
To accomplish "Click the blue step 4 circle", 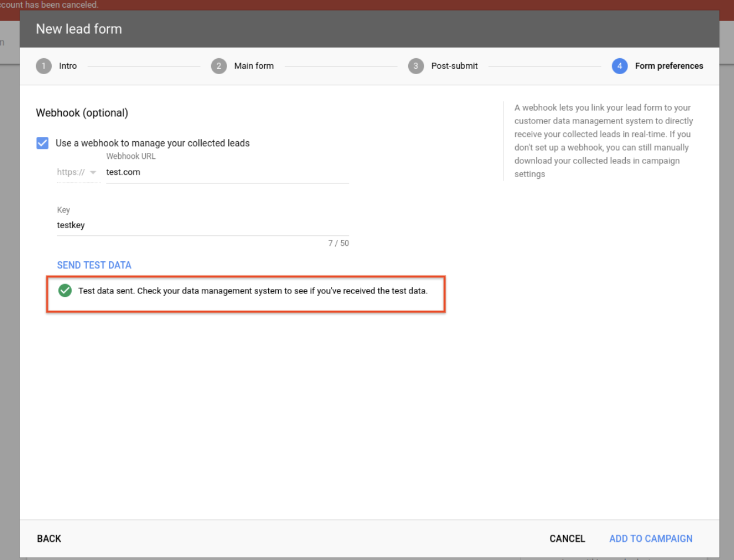I will point(619,66).
